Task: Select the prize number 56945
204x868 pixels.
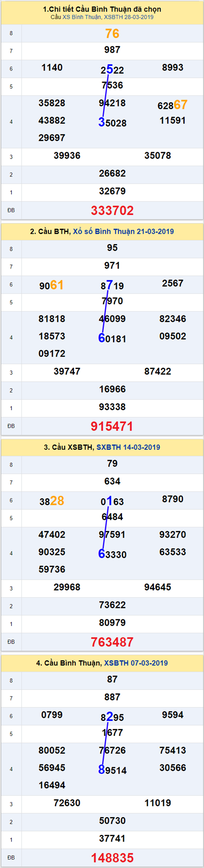Action: [52, 768]
